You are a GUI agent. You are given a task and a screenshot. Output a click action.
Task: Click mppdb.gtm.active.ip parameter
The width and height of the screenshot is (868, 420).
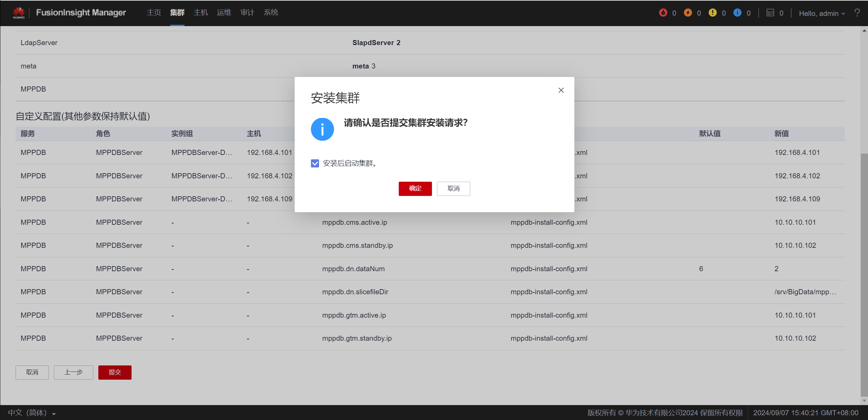(x=354, y=315)
